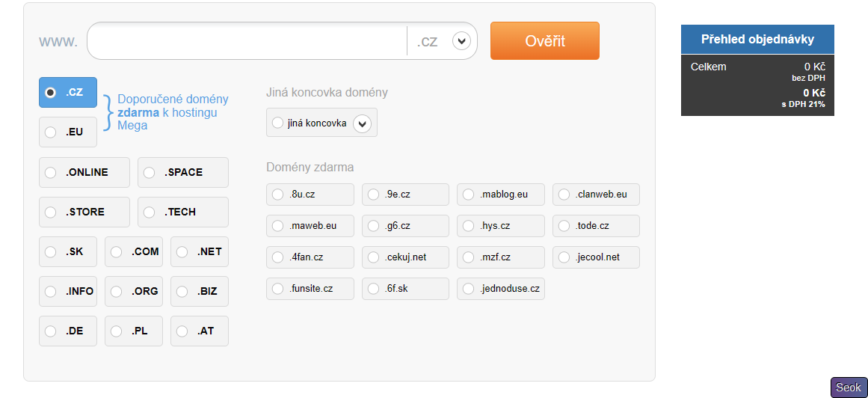Viewport: 868px width, 398px height.
Task: Pick the .SPACE domain extension
Action: coord(150,173)
